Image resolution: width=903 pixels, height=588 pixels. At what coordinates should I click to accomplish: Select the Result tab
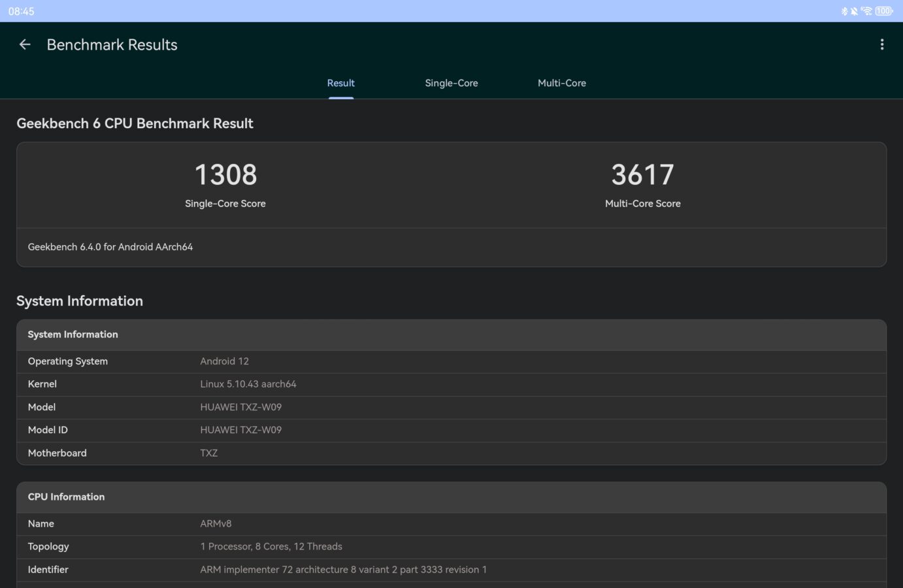tap(341, 83)
